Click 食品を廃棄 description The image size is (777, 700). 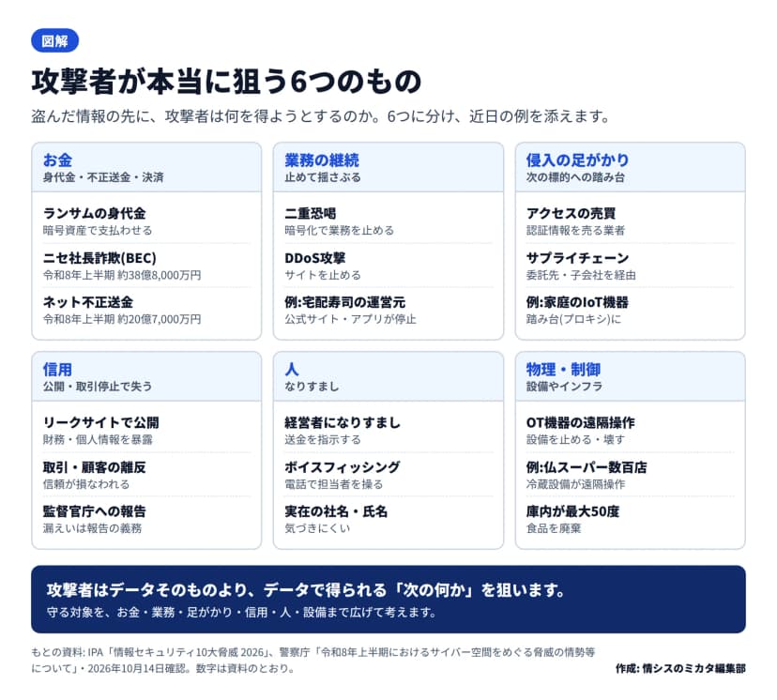[x=554, y=528]
